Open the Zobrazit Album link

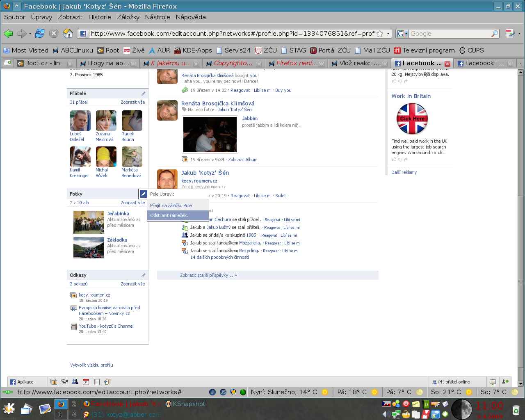tap(243, 160)
